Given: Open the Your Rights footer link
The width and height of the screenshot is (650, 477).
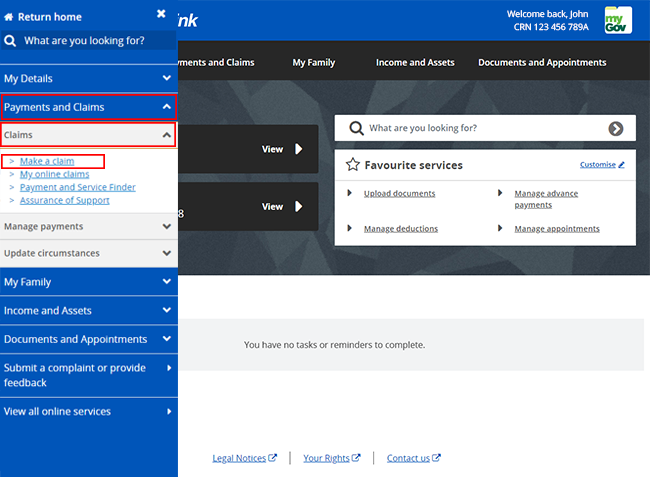Looking at the screenshot, I should [x=326, y=458].
